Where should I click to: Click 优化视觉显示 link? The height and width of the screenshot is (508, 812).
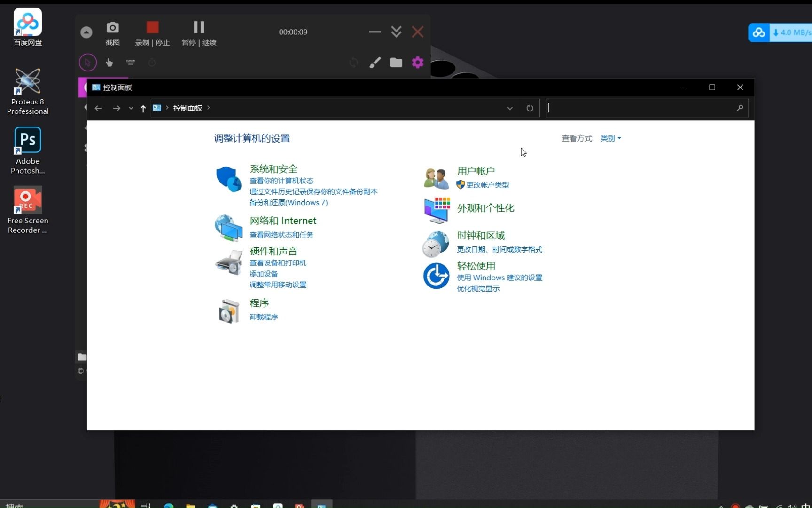(x=478, y=288)
